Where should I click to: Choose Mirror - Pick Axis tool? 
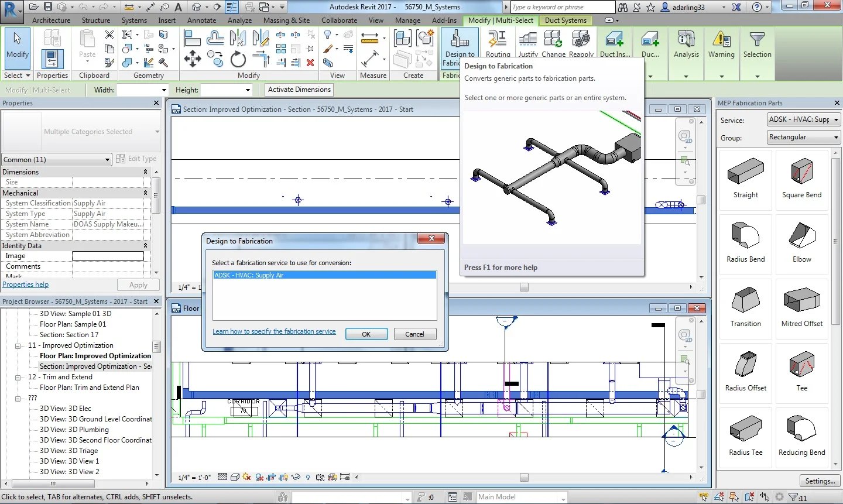(x=238, y=38)
